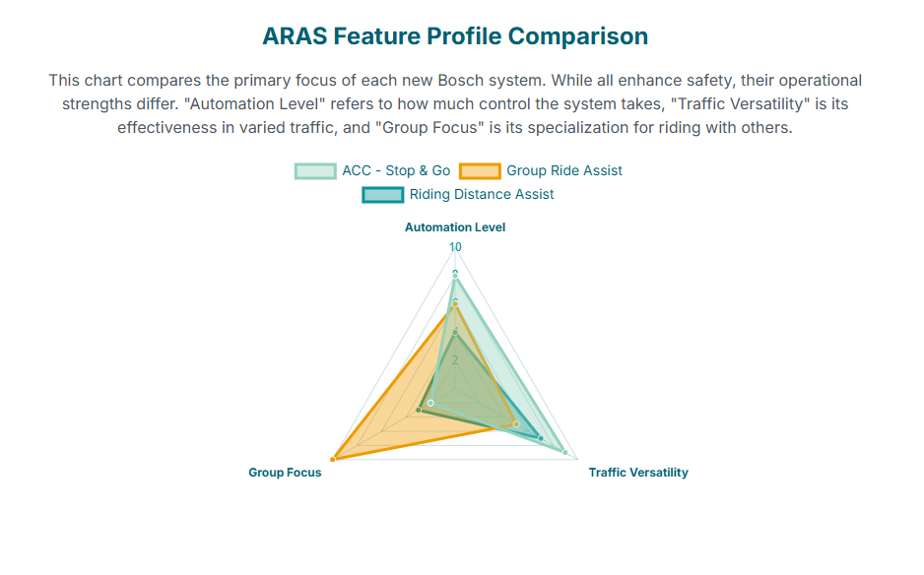Click Group Ride Assist's Traffic Versatility data point

coord(516,424)
